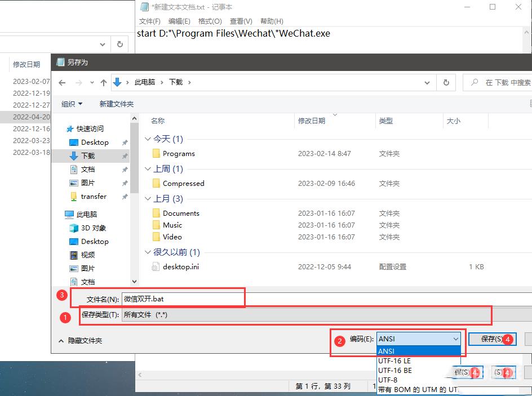Open the 查看 menu in Notepad
The width and height of the screenshot is (532, 396).
coord(240,21)
